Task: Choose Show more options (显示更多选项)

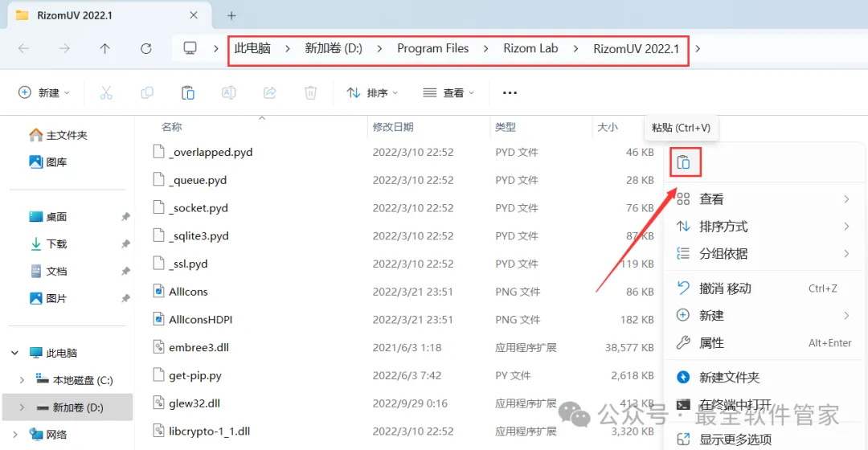Action: (x=764, y=440)
